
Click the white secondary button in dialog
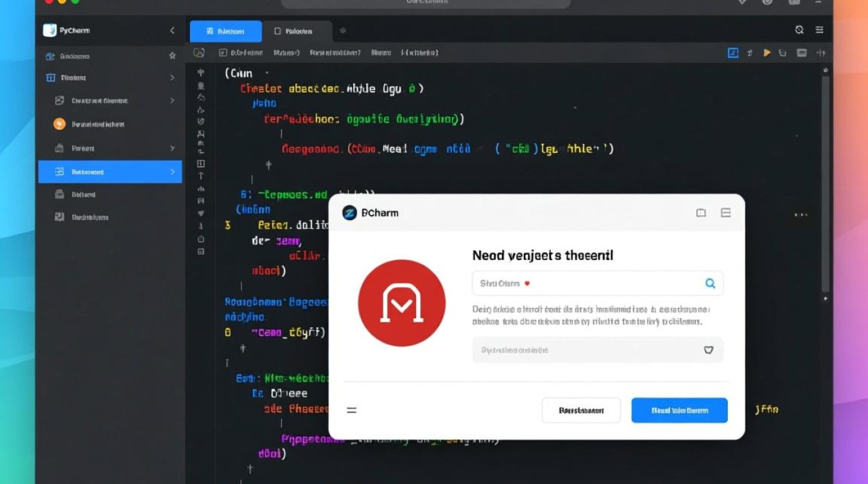(581, 410)
